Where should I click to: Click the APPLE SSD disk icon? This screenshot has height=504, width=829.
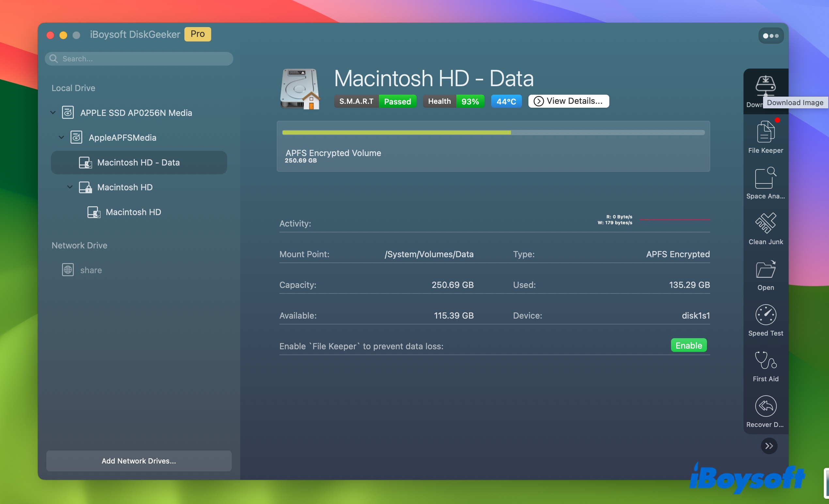(68, 112)
